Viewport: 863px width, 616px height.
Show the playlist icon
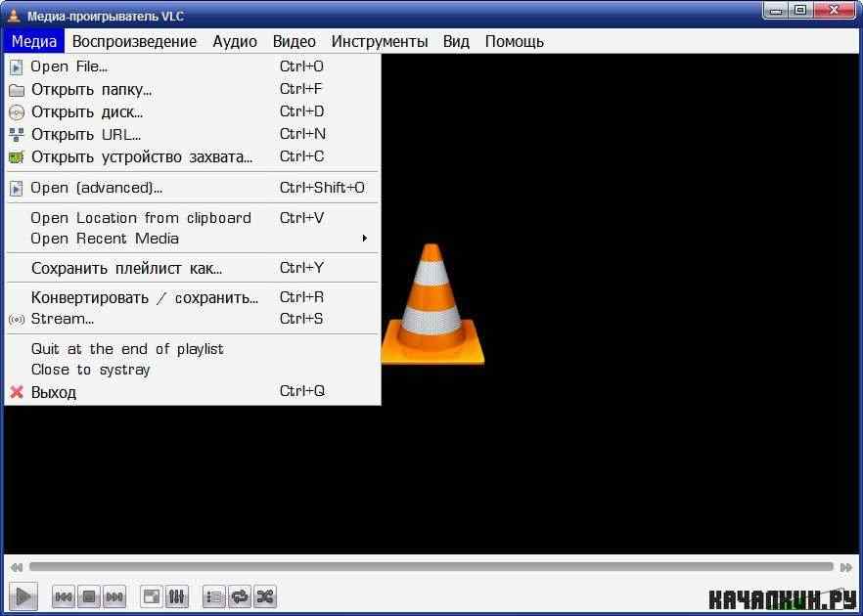click(214, 596)
